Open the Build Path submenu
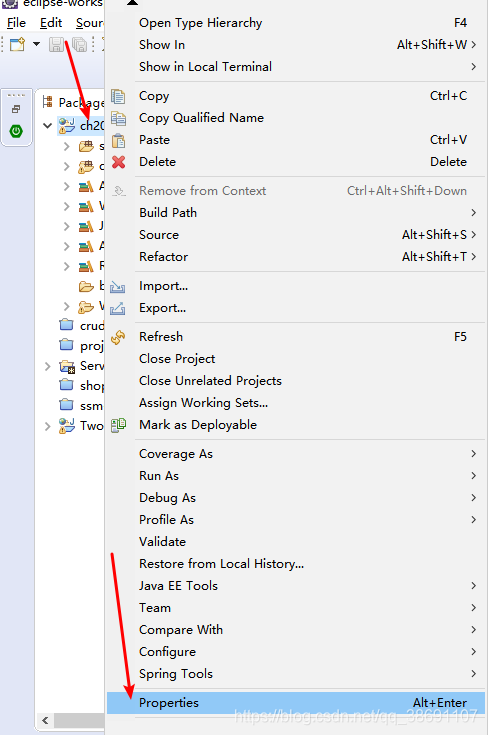Image resolution: width=488 pixels, height=735 pixels. click(x=296, y=213)
